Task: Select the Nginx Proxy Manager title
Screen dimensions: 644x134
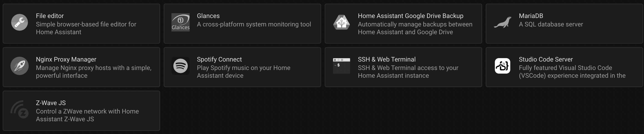Action: (66, 59)
